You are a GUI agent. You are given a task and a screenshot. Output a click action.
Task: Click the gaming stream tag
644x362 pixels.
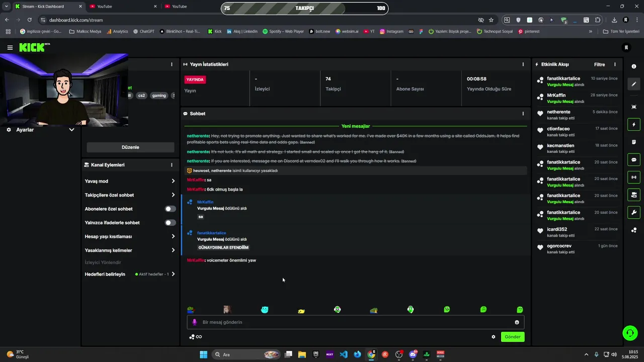click(x=159, y=96)
